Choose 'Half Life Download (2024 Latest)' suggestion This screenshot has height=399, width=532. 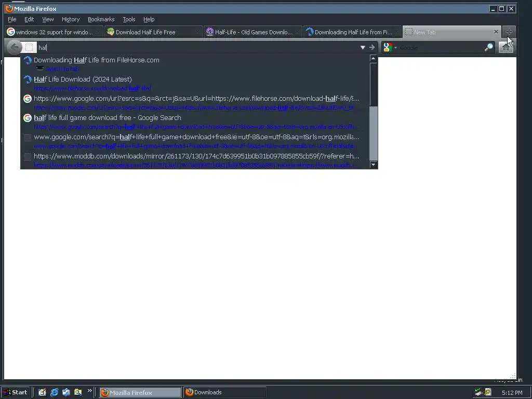pos(195,83)
